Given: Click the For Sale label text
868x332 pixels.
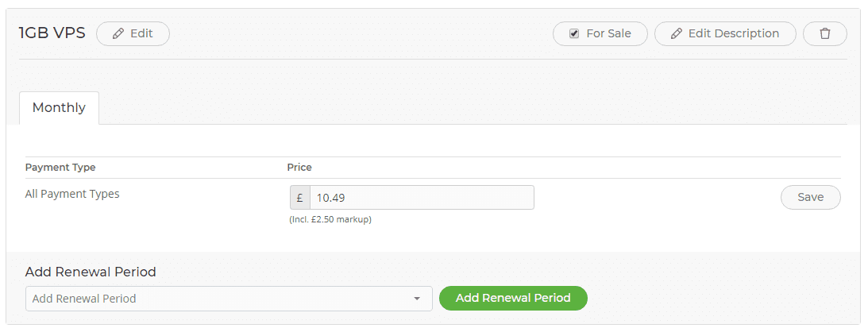Looking at the screenshot, I should click(x=608, y=33).
